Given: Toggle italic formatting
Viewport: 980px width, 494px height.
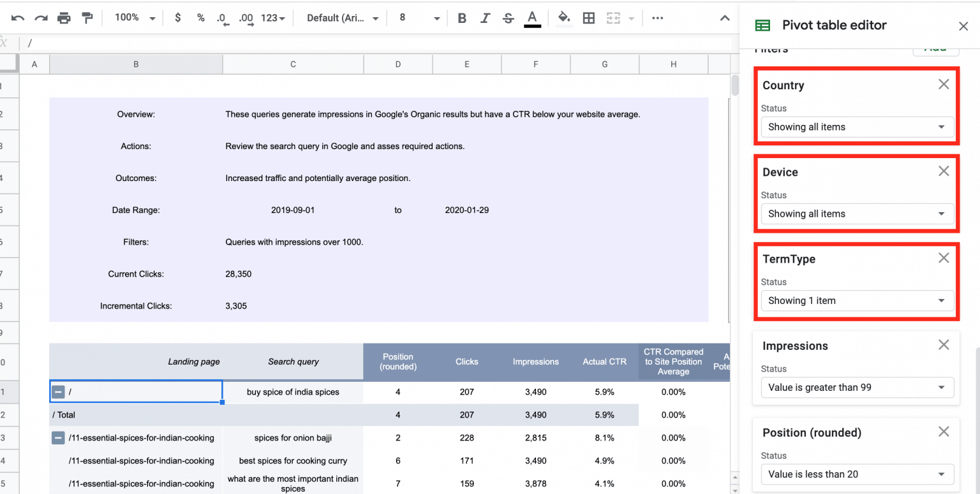Looking at the screenshot, I should pyautogui.click(x=485, y=17).
